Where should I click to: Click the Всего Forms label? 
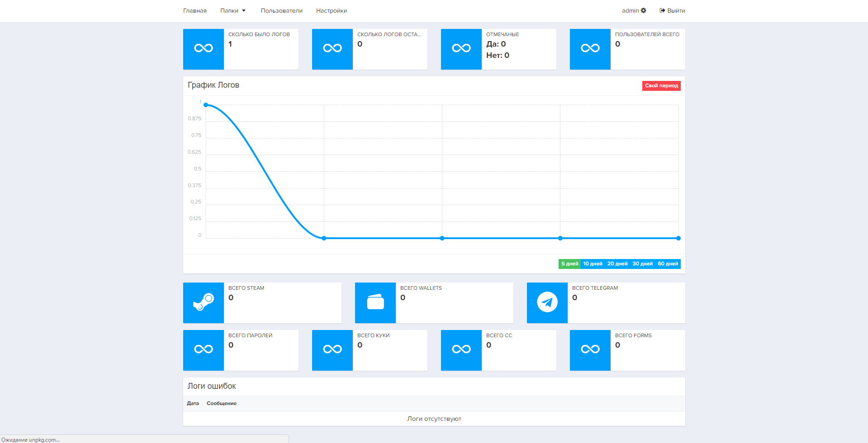[x=633, y=335]
